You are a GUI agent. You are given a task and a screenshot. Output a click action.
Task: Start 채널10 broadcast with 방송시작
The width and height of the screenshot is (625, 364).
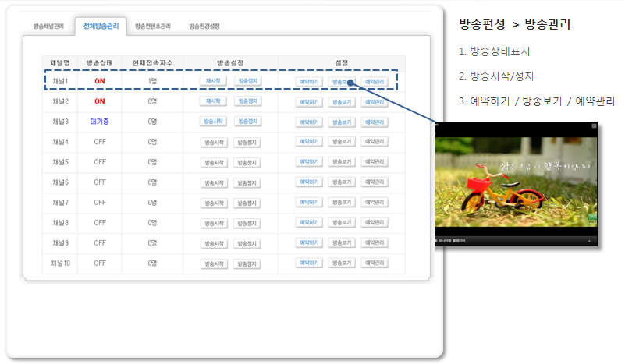point(213,263)
